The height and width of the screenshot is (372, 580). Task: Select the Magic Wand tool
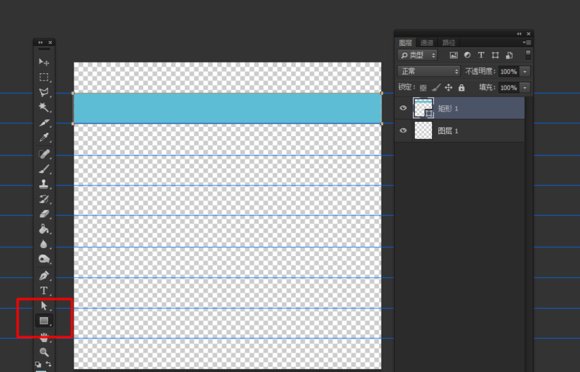44,107
